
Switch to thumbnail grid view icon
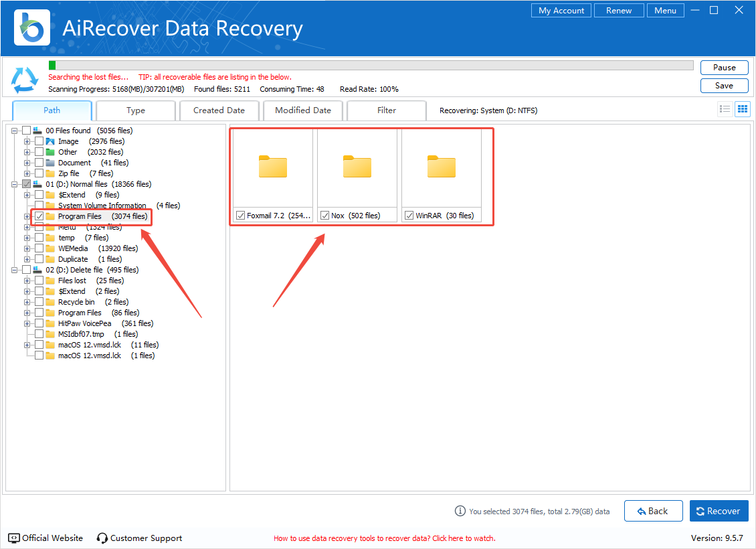pyautogui.click(x=742, y=110)
